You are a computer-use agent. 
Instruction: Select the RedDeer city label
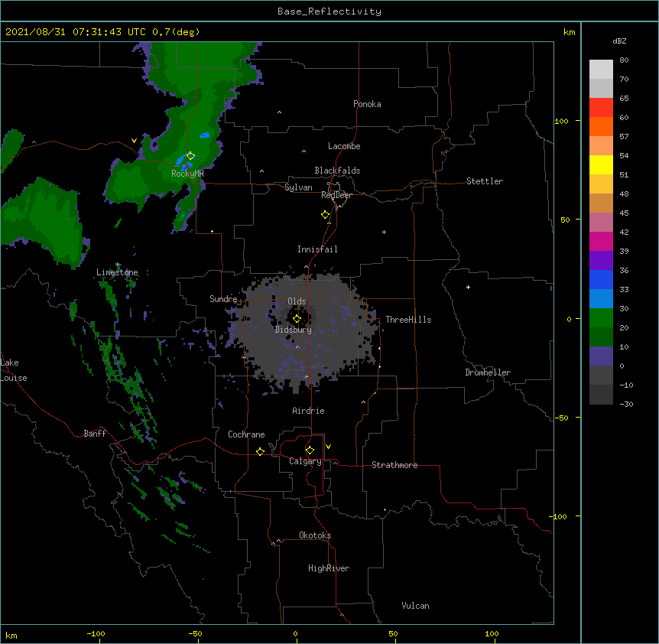click(x=336, y=195)
